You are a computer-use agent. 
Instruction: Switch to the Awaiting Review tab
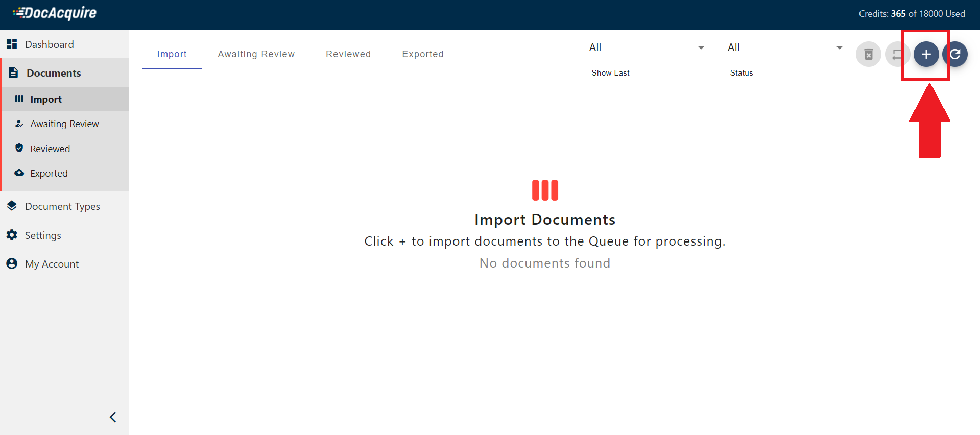pos(256,54)
